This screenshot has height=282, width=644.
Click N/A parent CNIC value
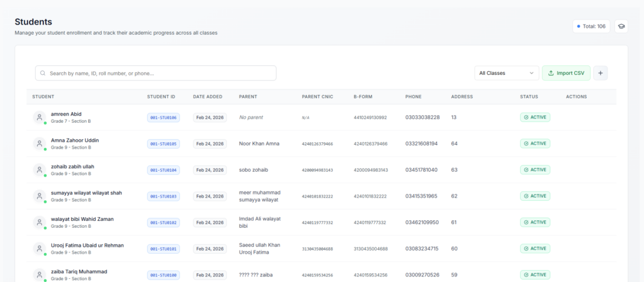[x=306, y=118]
